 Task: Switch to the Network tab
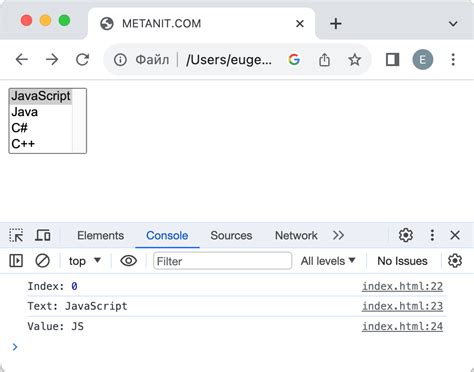(296, 235)
